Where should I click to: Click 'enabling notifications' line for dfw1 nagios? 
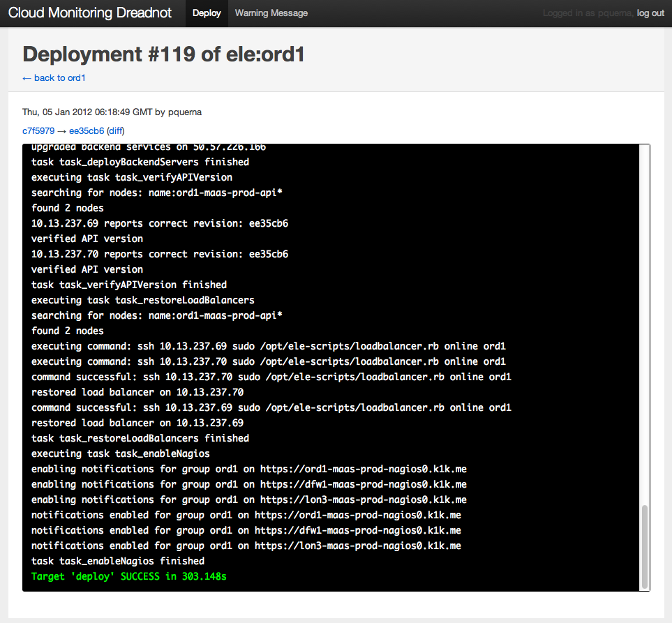click(x=249, y=484)
